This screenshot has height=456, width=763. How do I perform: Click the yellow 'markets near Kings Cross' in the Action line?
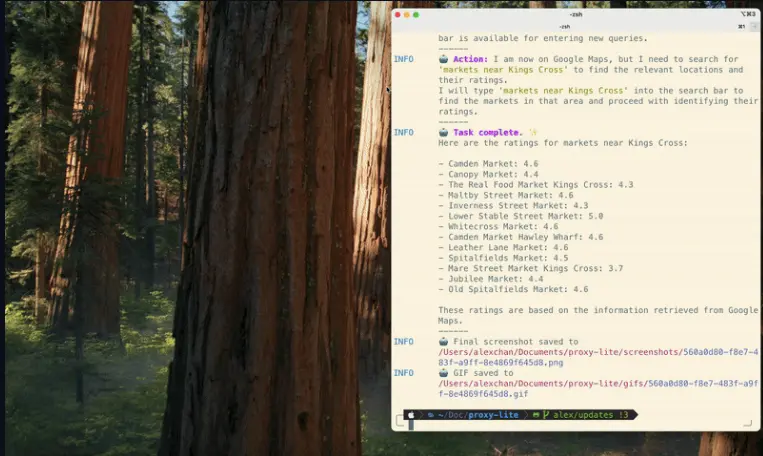click(503, 70)
